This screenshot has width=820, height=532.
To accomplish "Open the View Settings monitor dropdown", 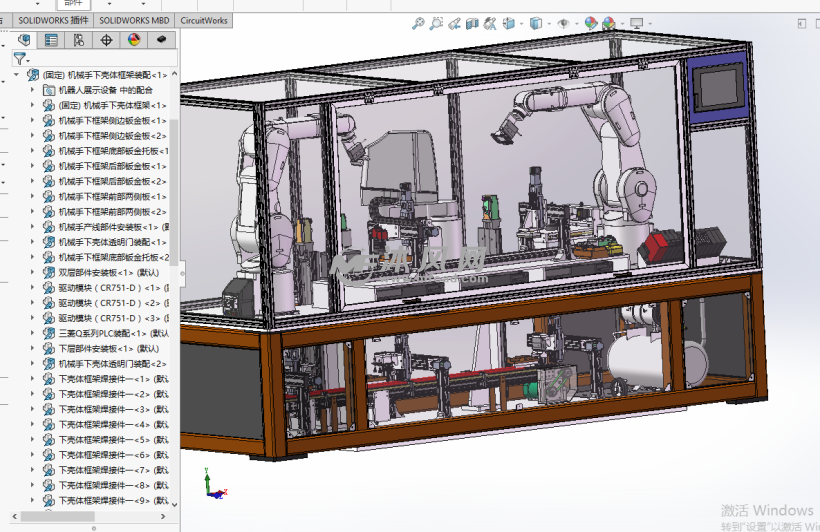I will coord(637,23).
